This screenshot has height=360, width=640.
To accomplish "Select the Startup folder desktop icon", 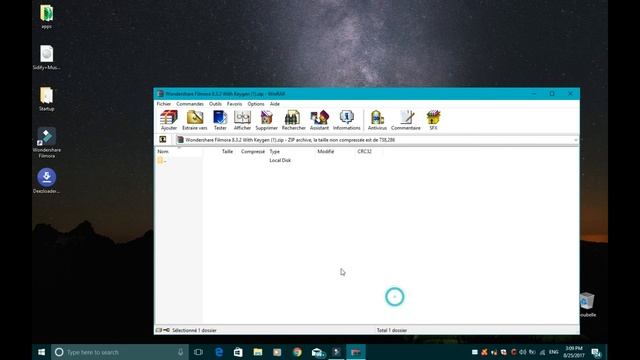I will pos(47,99).
